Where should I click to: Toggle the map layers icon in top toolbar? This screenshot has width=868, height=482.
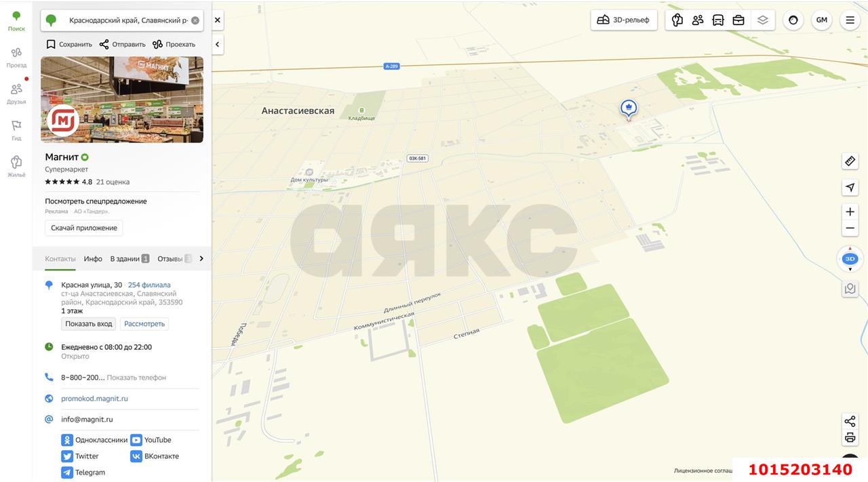point(762,20)
